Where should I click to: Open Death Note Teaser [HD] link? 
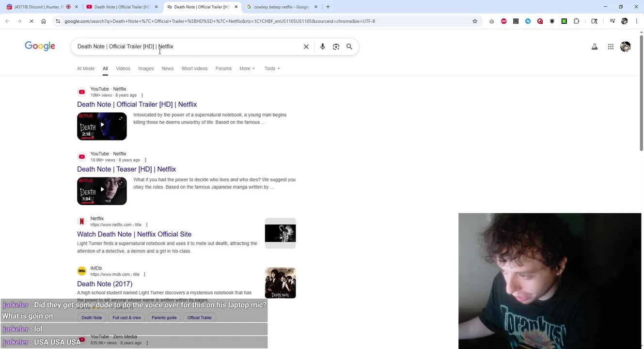click(126, 169)
